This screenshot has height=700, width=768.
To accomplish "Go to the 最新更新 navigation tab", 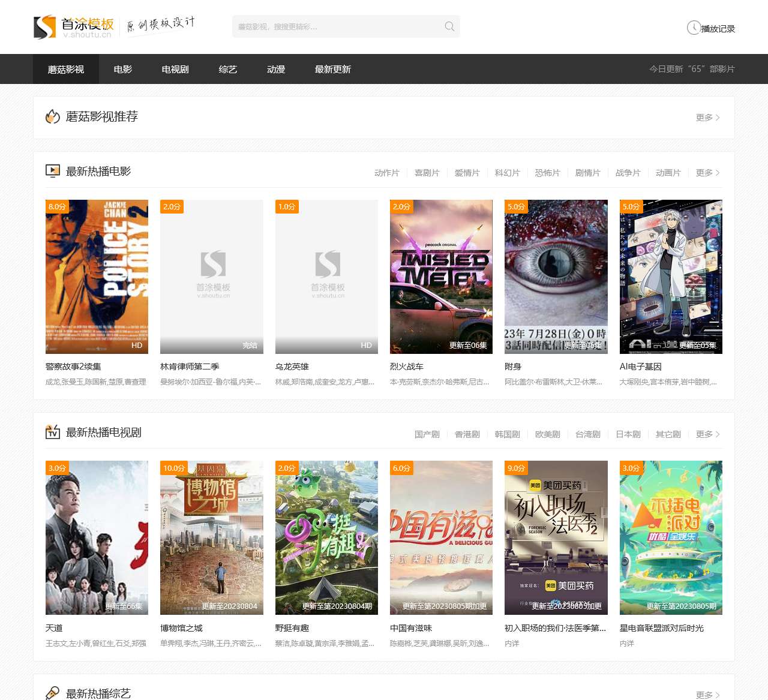I will 333,70.
